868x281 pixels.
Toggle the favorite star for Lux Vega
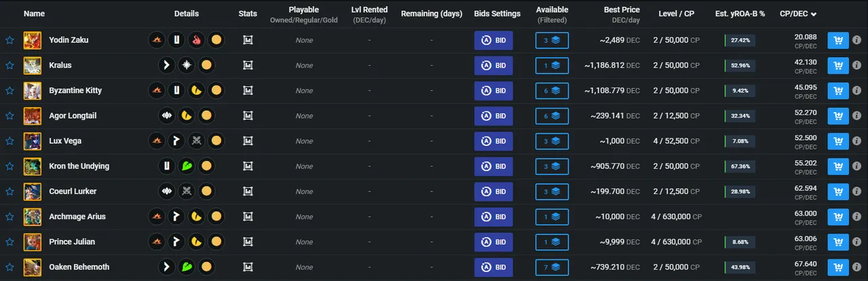point(9,141)
